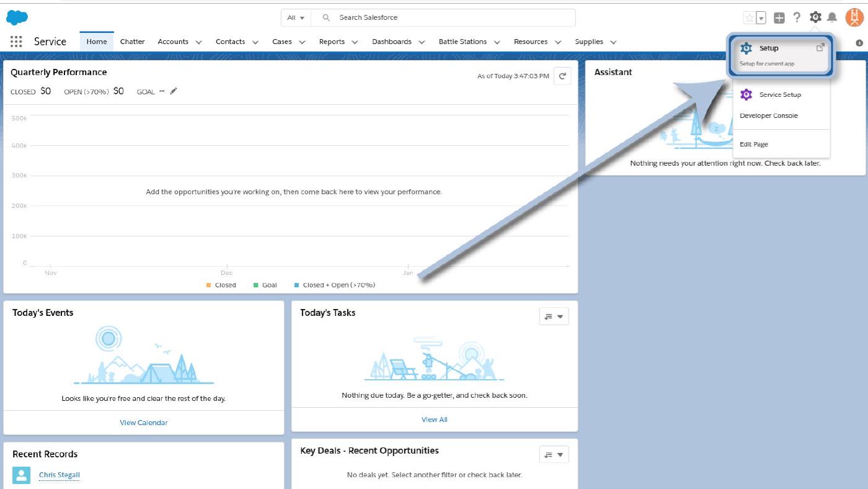Viewport: 868px width, 489px height.
Task: Refresh the Quarterly Performance chart
Action: click(x=562, y=76)
